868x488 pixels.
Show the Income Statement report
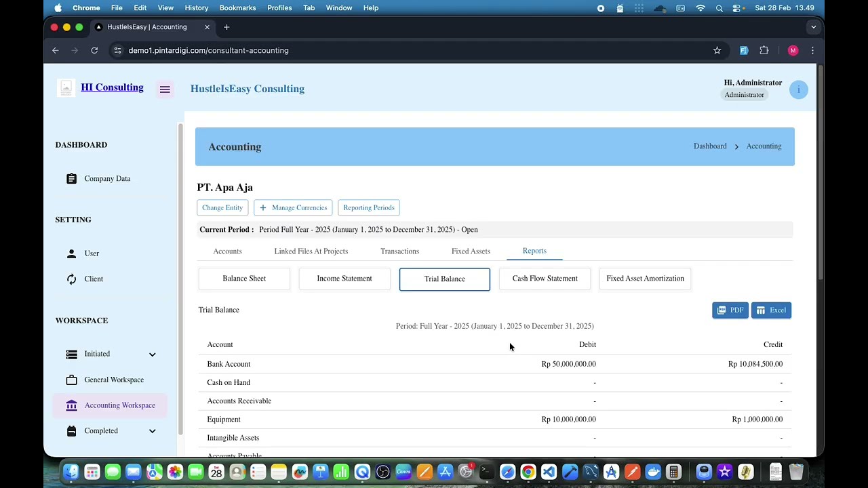[x=344, y=279]
